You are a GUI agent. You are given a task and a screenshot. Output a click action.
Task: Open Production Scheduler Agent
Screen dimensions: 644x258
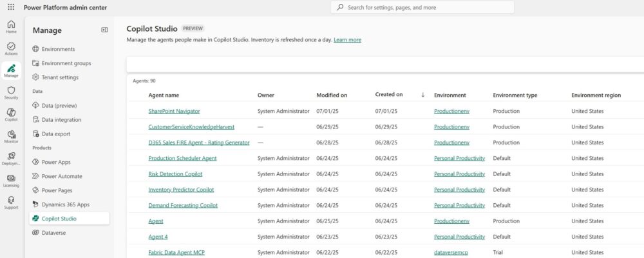[182, 158]
